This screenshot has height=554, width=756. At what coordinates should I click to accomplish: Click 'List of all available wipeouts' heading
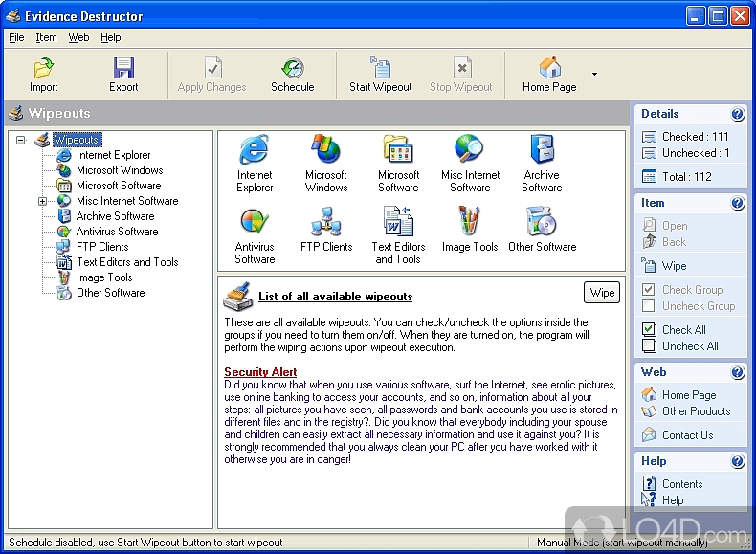click(335, 297)
